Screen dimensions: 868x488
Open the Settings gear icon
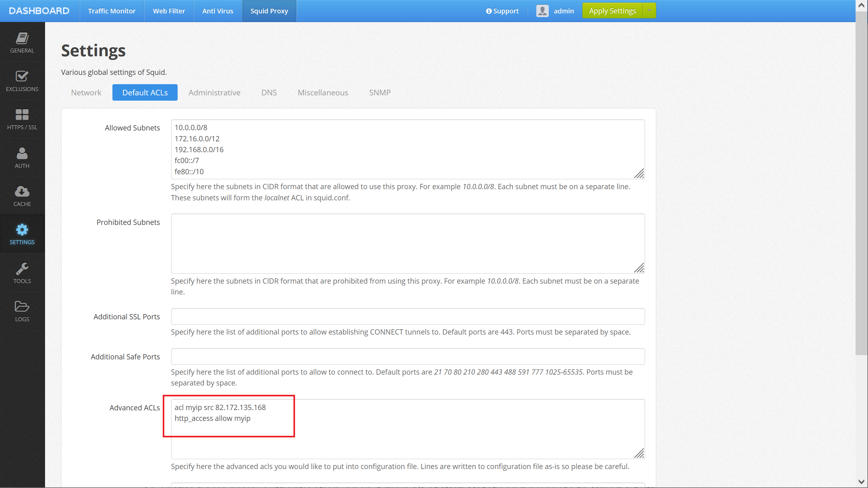[x=22, y=230]
